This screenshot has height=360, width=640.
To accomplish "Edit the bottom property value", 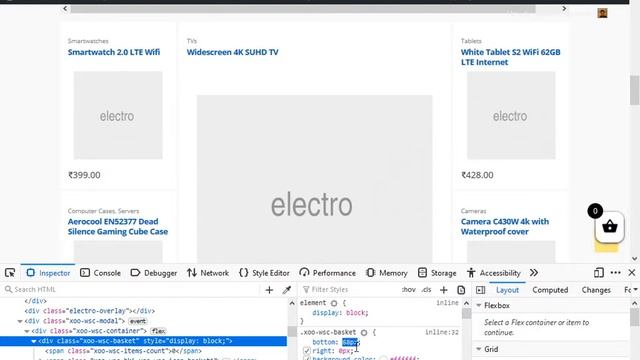I will pos(350,342).
